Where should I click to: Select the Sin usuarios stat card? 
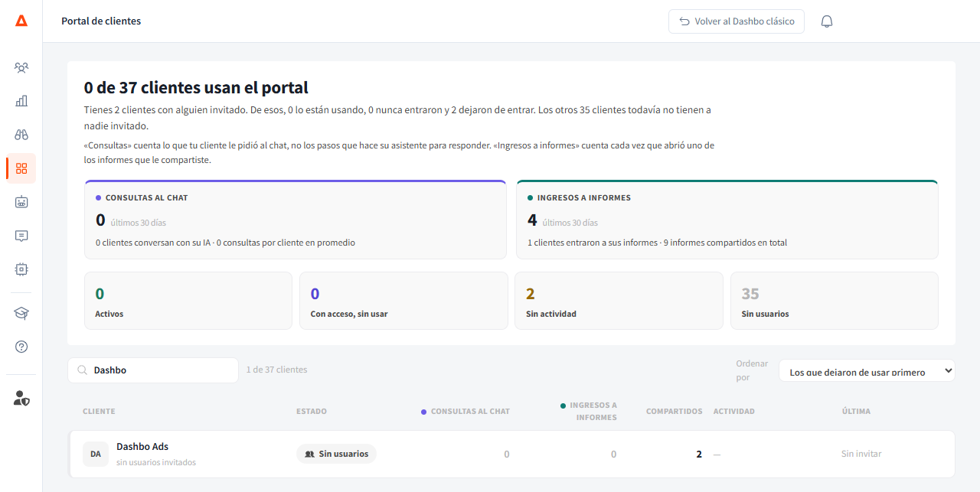tap(835, 301)
